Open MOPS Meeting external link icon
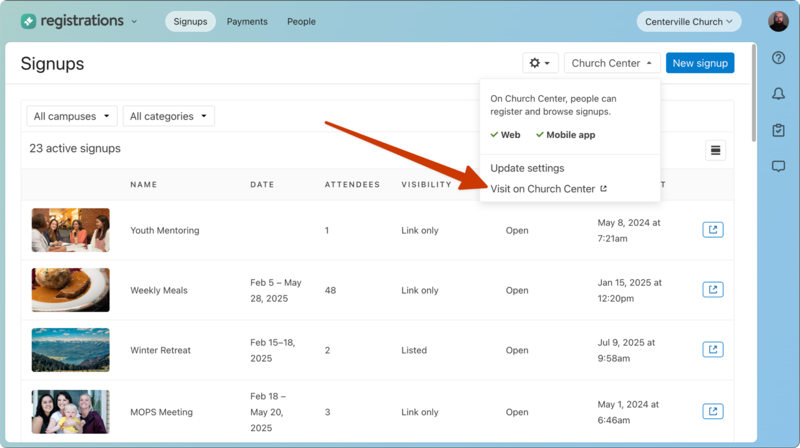This screenshot has height=448, width=800. 712,411
